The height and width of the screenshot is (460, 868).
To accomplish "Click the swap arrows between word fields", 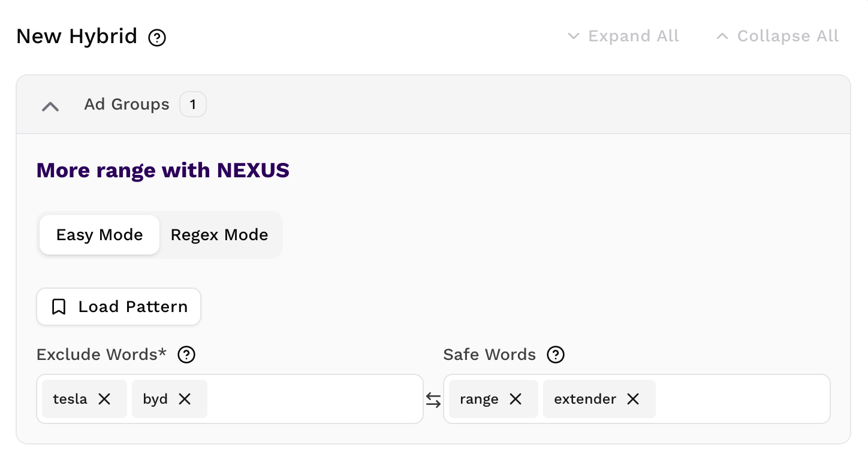I will click(433, 400).
